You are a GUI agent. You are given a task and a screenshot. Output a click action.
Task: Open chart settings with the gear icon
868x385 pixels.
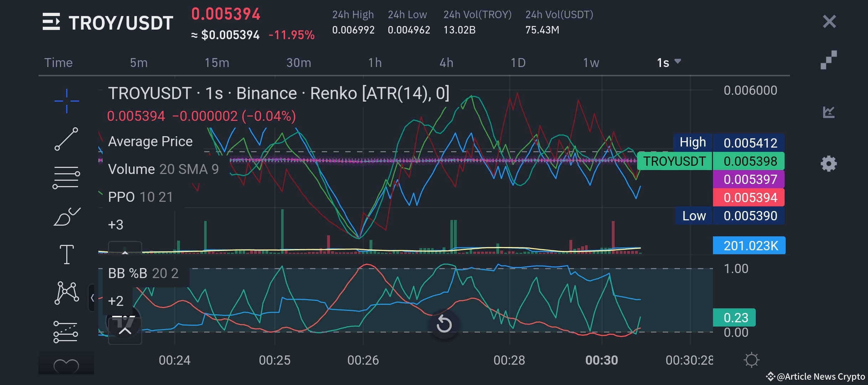tap(828, 163)
